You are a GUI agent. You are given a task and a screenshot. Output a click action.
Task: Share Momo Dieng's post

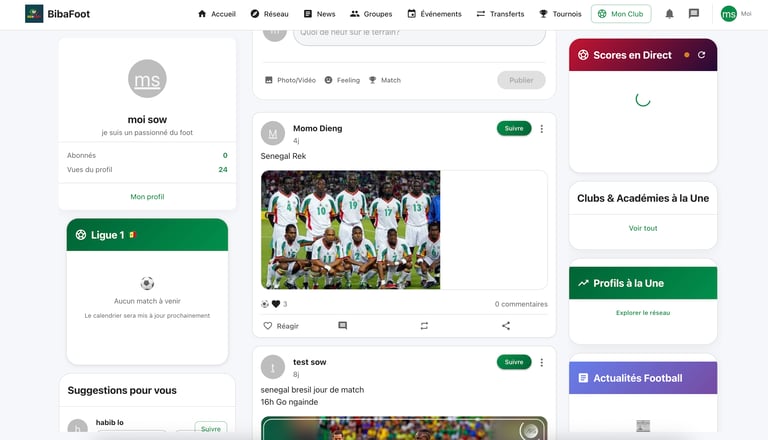click(x=506, y=326)
